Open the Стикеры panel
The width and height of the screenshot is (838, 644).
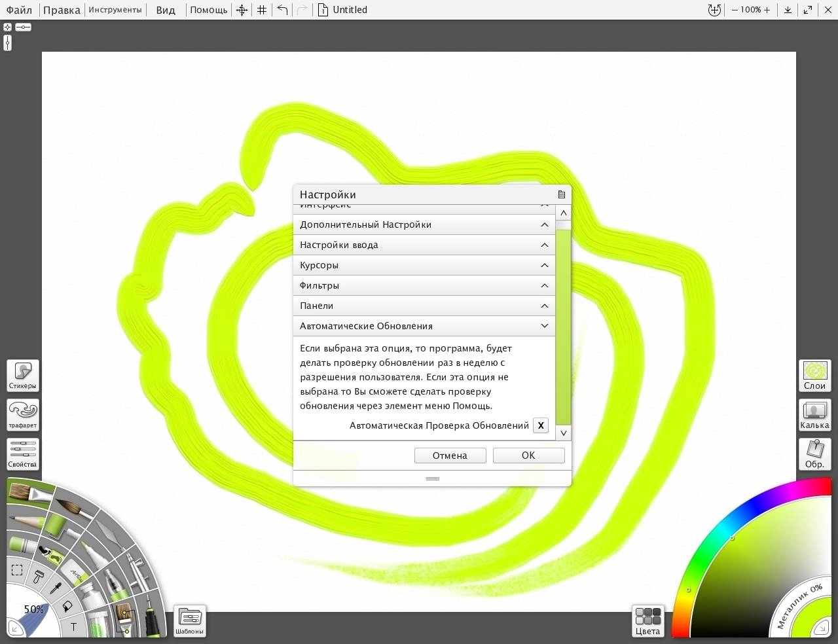[x=23, y=376]
